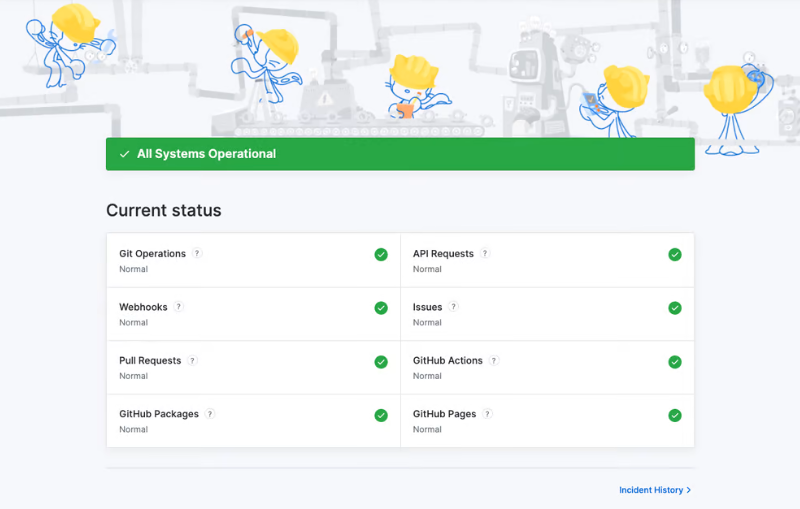This screenshot has height=509, width=800.
Task: Select the GitHub Pages label
Action: [x=444, y=414]
